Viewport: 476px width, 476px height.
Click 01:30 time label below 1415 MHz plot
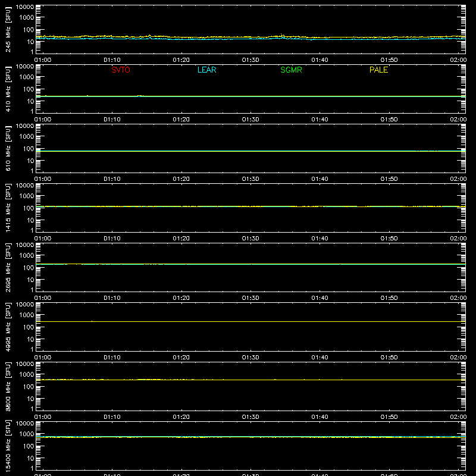[250, 239]
